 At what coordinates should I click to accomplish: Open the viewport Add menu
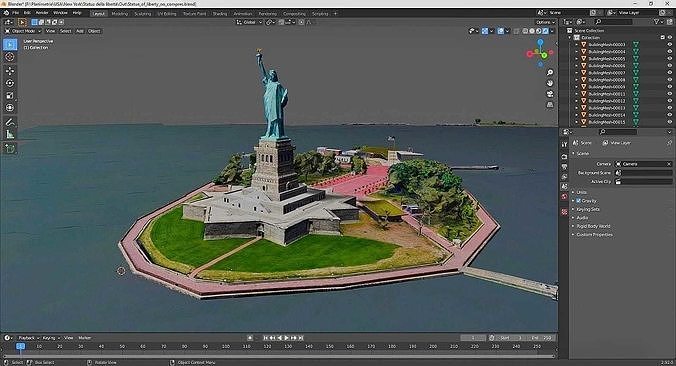(79, 31)
